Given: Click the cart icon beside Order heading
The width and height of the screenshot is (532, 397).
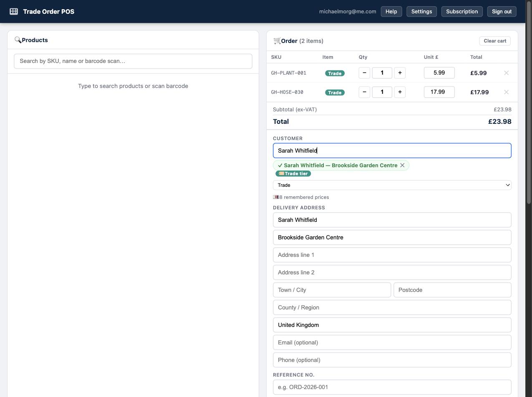Looking at the screenshot, I should click(x=277, y=41).
